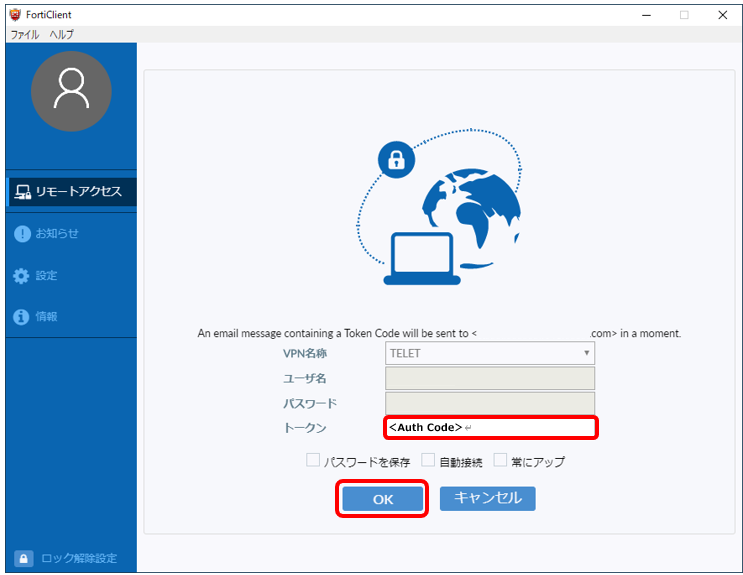
Task: Click the user avatar profile icon
Action: coord(71,91)
